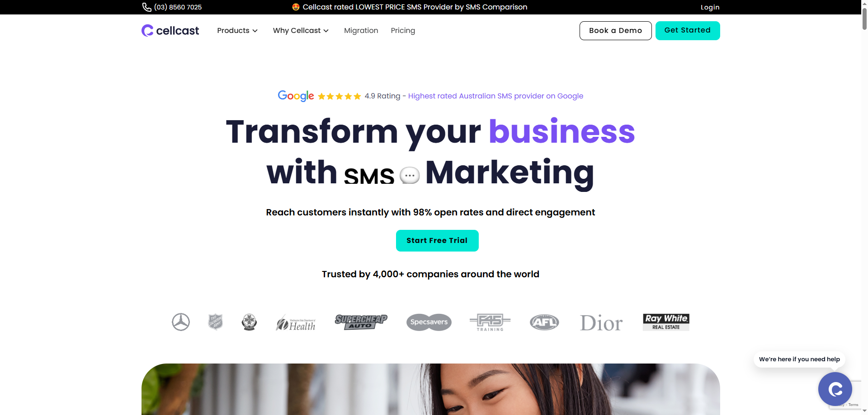The image size is (868, 415).
Task: Open the Login link at top right
Action: [x=710, y=7]
